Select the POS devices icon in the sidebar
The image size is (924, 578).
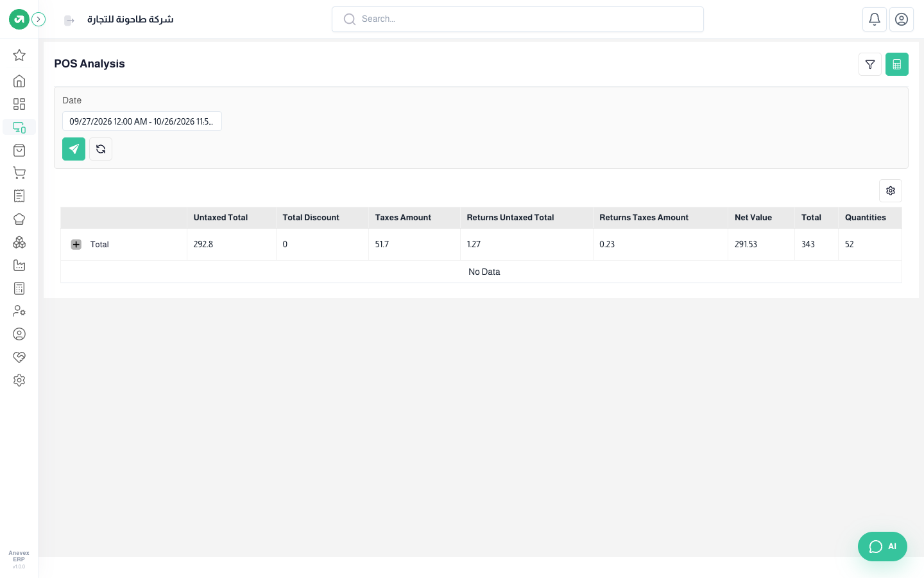[19, 127]
